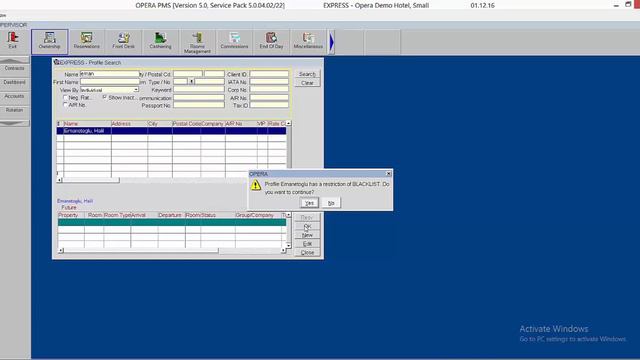Click the IATA No. input field
Viewport: 640px width, 360px height.
click(x=269, y=82)
